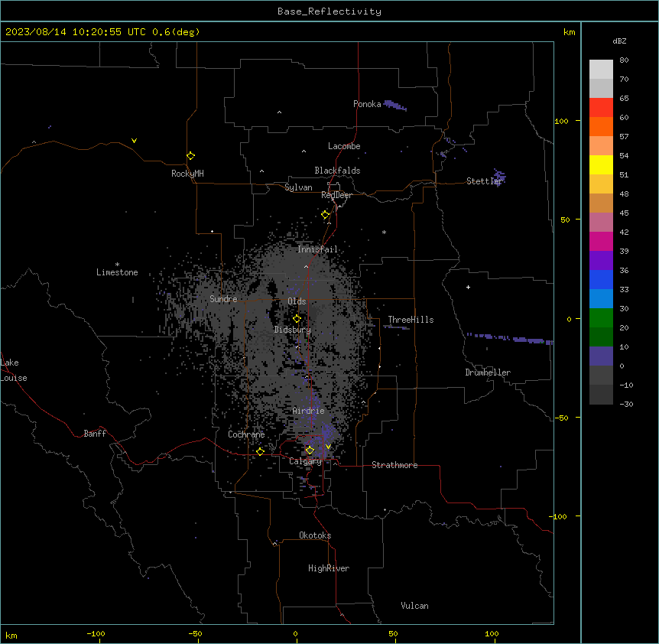The height and width of the screenshot is (644, 659).
Task: Click the Olds town label
Action: point(297,301)
